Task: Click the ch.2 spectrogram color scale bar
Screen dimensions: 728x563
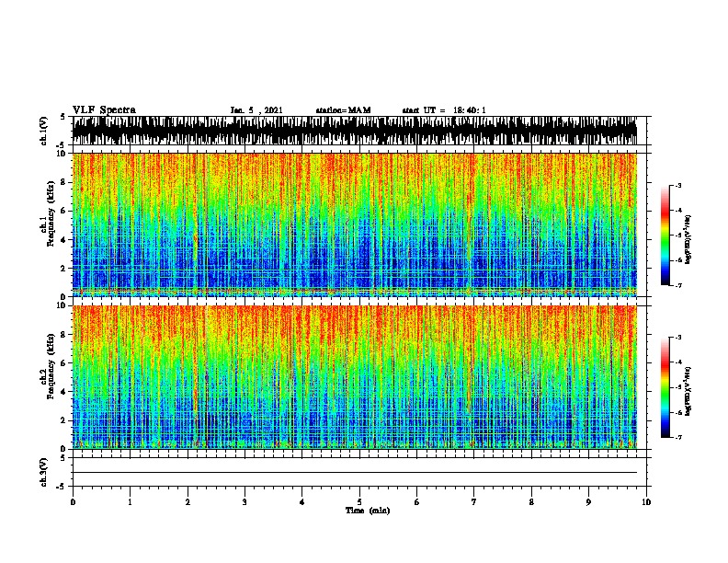Action: [665, 387]
